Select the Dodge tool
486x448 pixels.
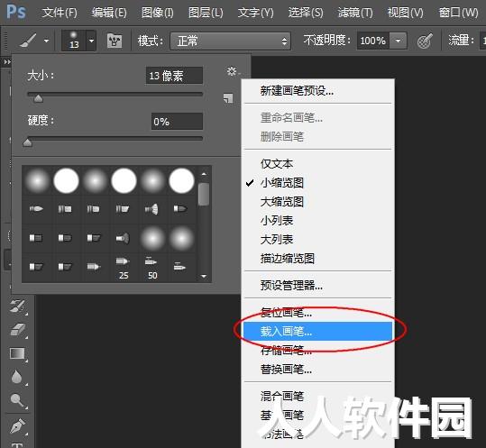click(x=17, y=400)
